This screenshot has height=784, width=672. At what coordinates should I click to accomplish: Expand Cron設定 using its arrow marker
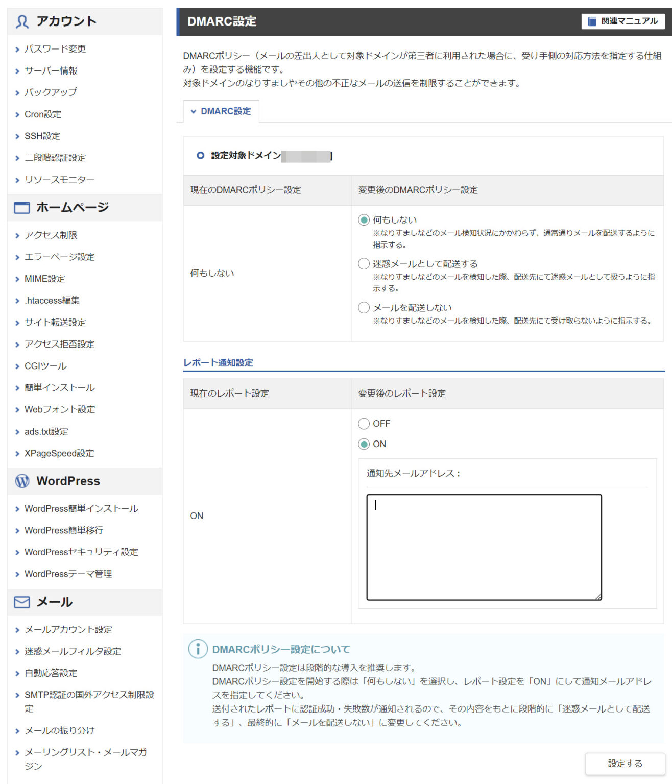pos(17,114)
